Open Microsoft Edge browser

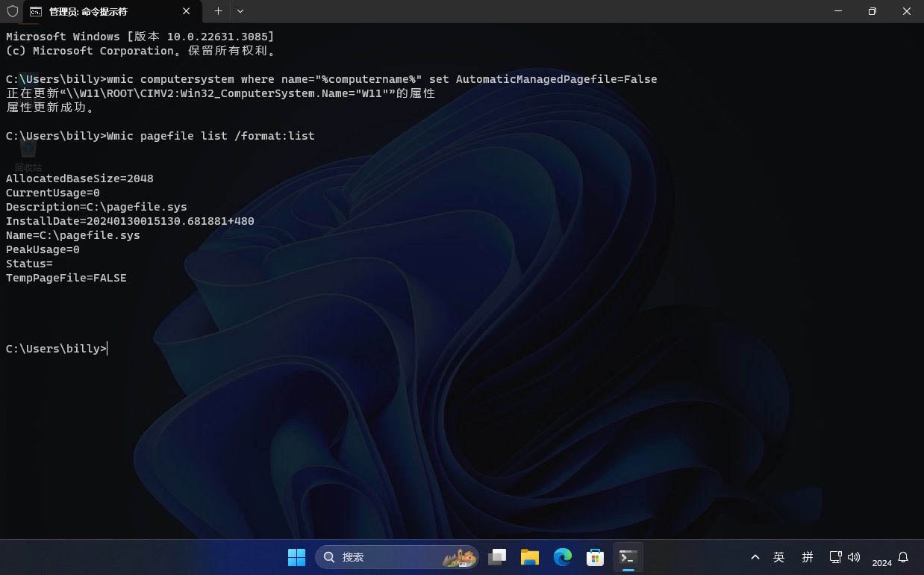coord(563,557)
